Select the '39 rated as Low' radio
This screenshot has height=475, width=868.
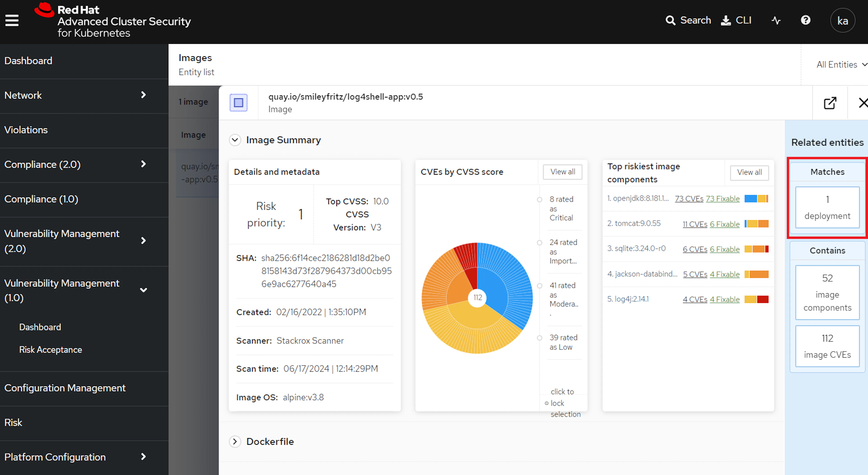540,338
